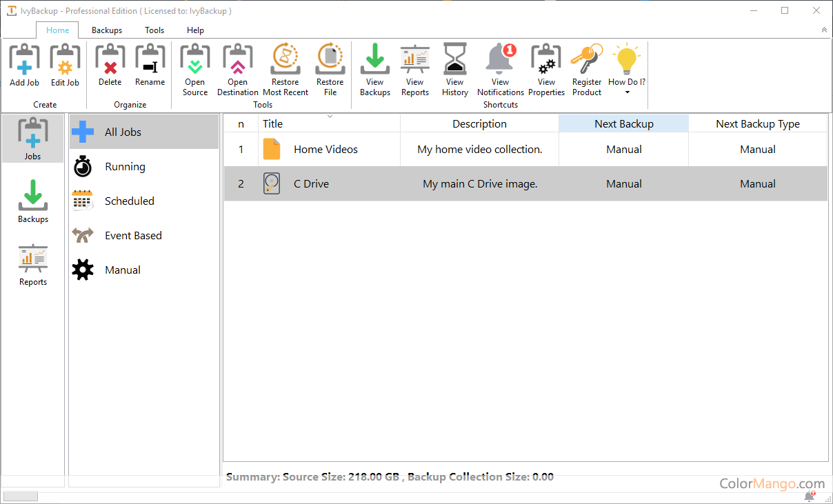The width and height of the screenshot is (833, 504).
Task: Show All Jobs filter
Action: [x=144, y=132]
